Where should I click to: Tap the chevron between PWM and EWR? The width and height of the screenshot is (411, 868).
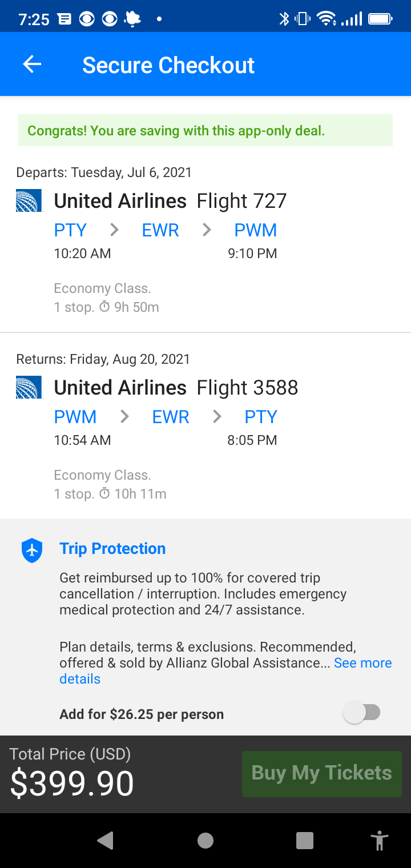pos(124,417)
